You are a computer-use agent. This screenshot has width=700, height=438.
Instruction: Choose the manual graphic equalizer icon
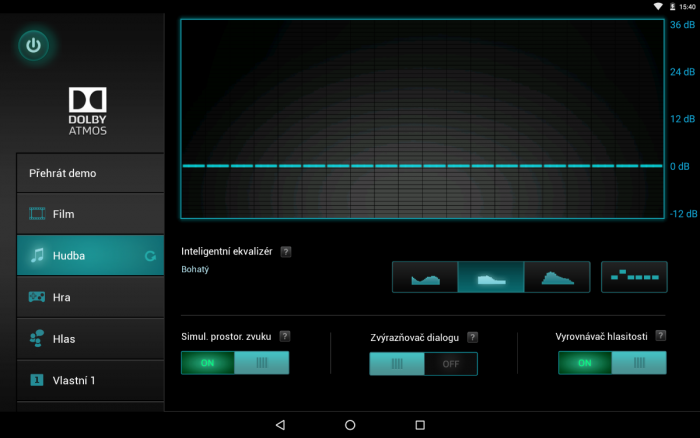pos(634,277)
